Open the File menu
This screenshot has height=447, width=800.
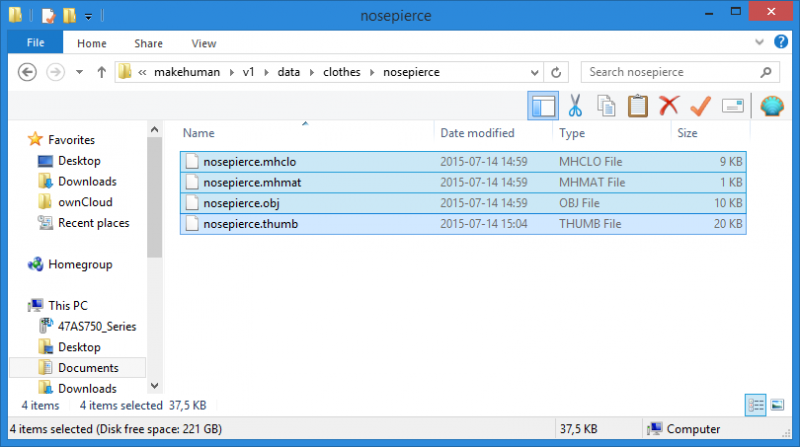[x=35, y=43]
